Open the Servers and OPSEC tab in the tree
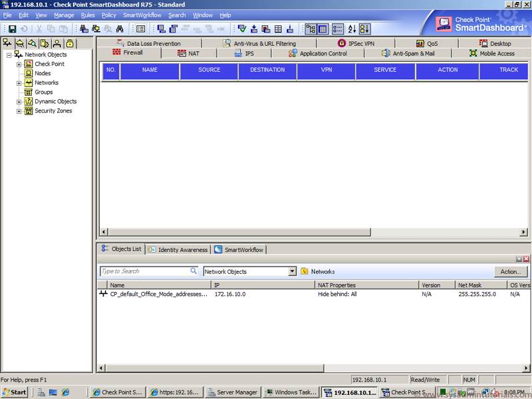Viewport: 532px width, 399px height. [45, 43]
